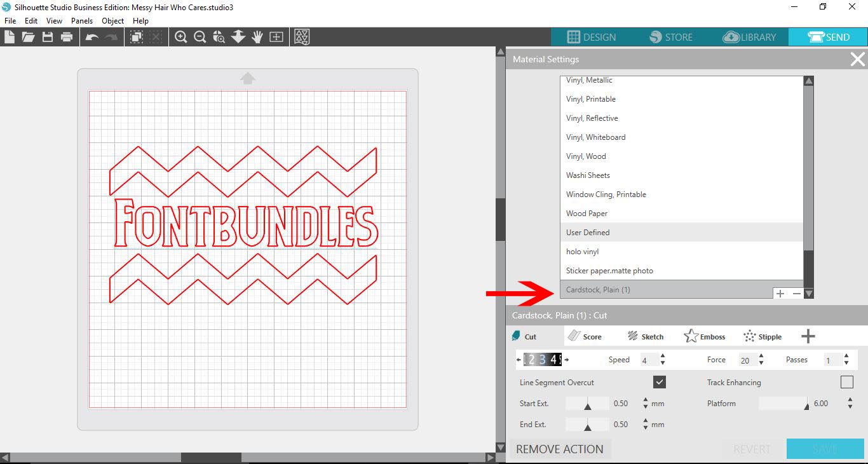The height and width of the screenshot is (464, 868).
Task: Open the triangle pattern toolbar icon
Action: pyautogui.click(x=302, y=37)
